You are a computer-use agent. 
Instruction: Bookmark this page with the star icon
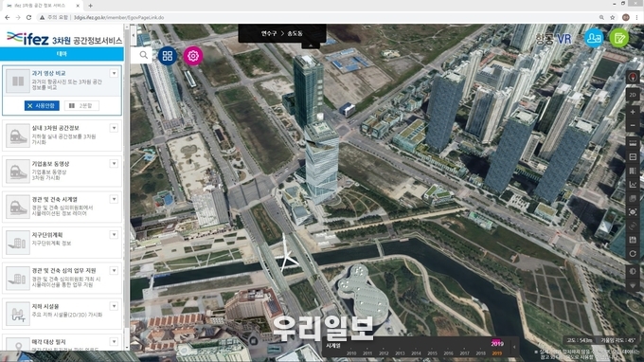coord(613,18)
